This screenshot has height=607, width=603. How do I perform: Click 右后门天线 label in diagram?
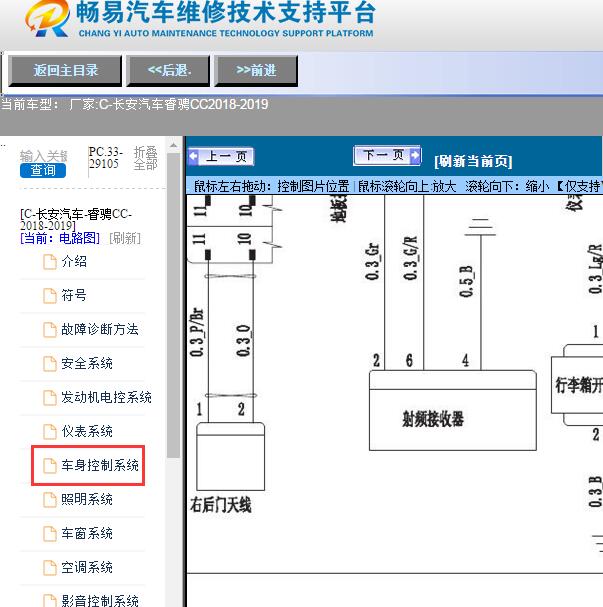click(x=221, y=505)
